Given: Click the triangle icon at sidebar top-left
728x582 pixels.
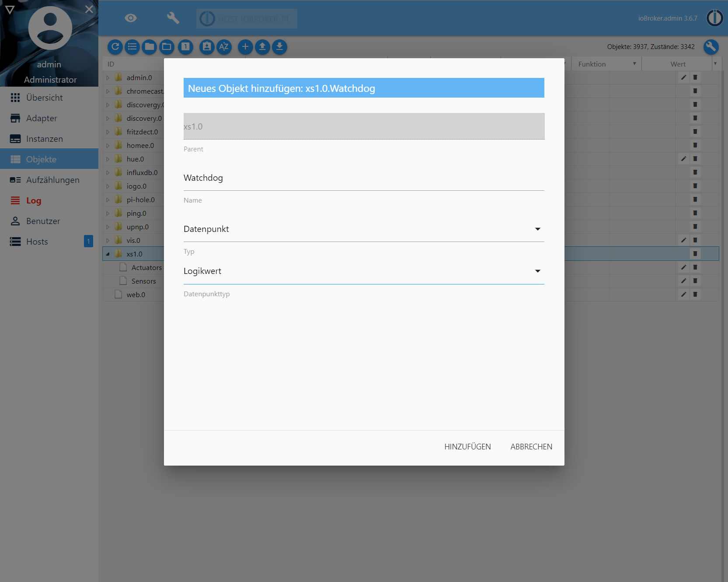Looking at the screenshot, I should point(10,10).
